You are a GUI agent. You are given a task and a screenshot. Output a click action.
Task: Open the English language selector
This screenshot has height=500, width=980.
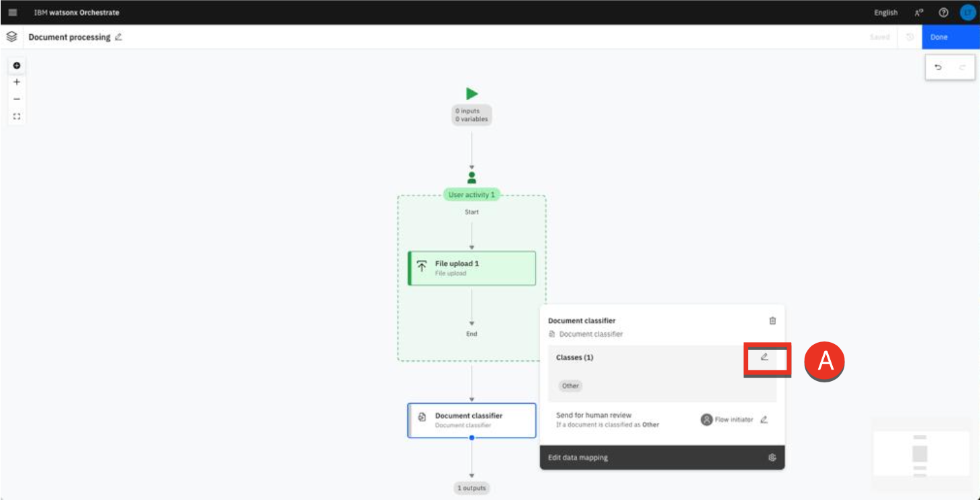[885, 13]
